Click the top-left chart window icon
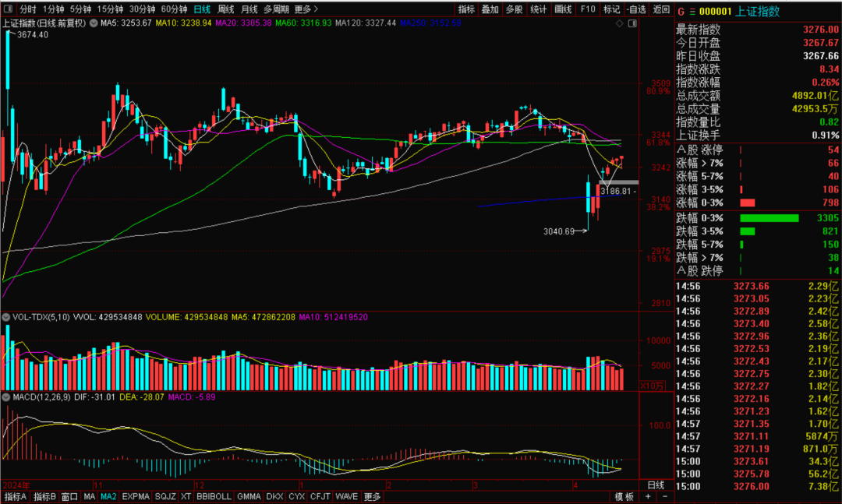Screen dimensions: 842x504 tap(8, 9)
